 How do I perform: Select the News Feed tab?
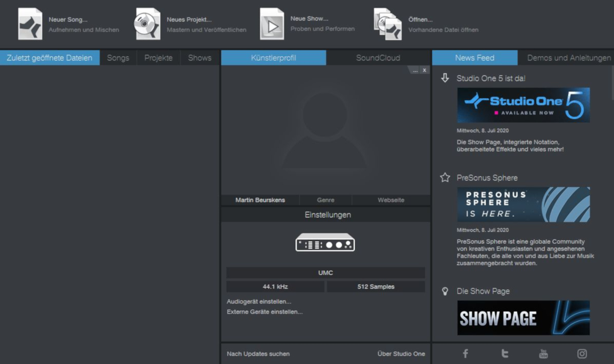(x=475, y=58)
